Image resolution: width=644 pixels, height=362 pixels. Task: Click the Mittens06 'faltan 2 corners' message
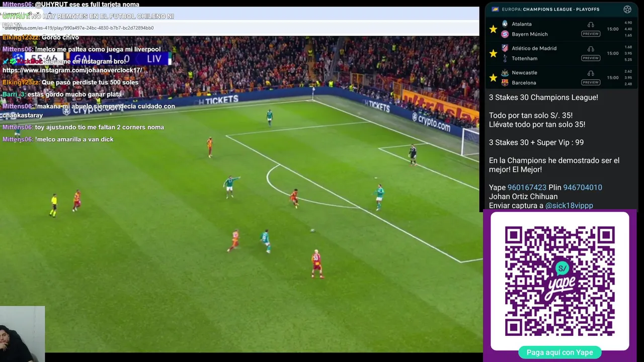point(83,127)
